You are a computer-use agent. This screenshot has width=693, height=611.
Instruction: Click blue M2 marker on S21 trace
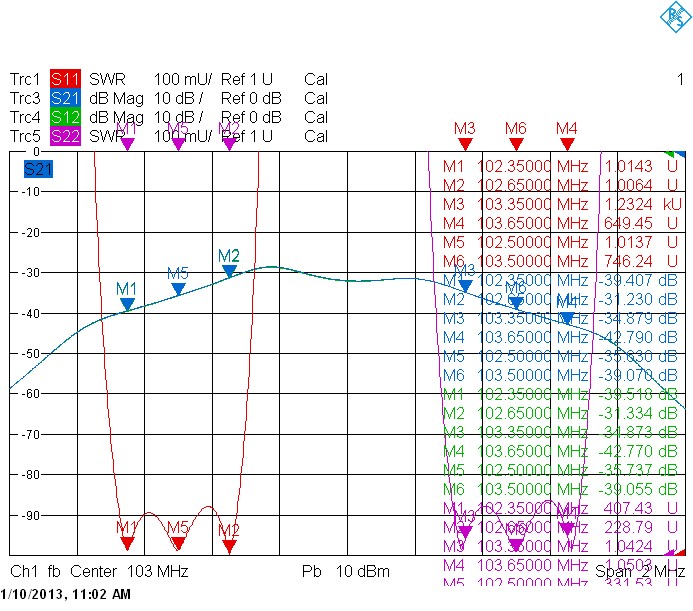click(229, 271)
